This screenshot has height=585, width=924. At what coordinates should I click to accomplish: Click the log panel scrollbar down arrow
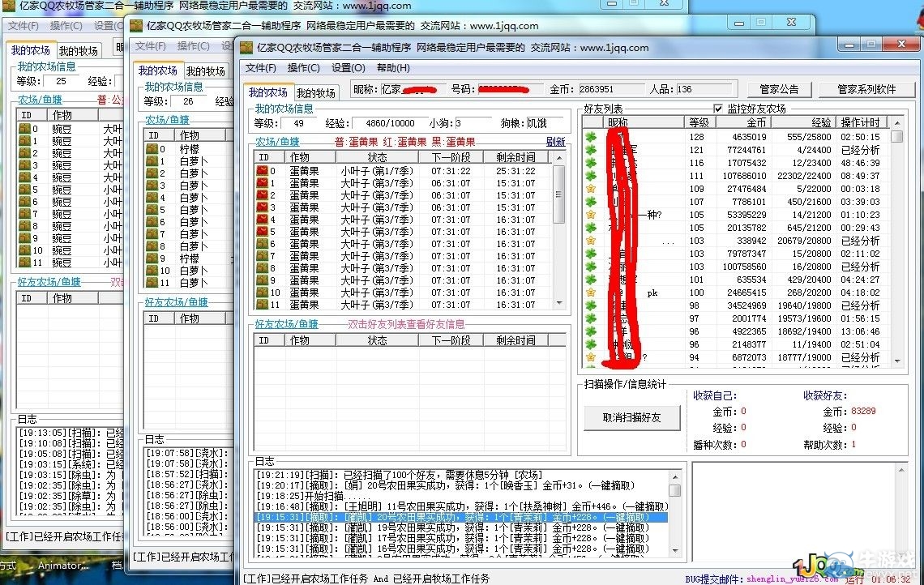point(675,551)
